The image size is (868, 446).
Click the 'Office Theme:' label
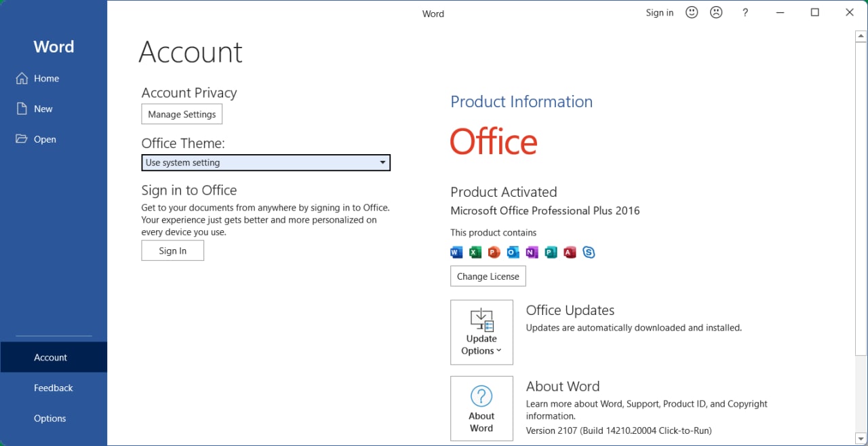coord(183,143)
